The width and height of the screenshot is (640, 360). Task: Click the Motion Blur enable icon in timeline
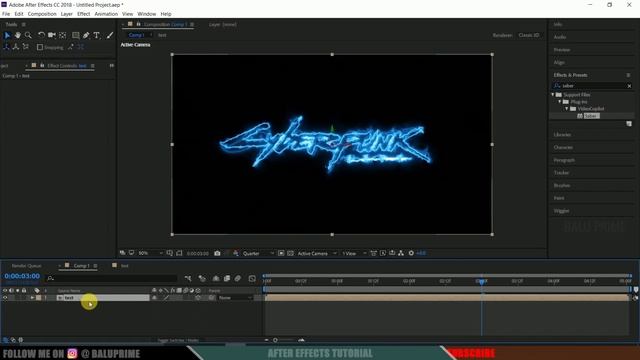point(238,278)
